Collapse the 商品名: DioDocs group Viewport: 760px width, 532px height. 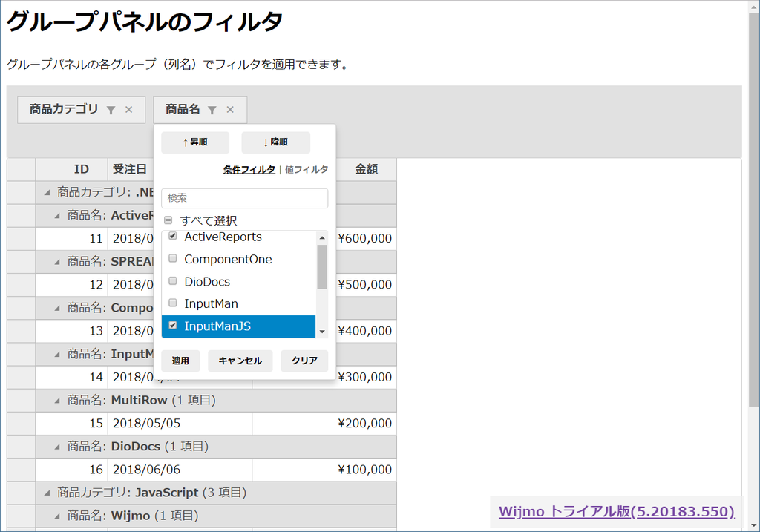click(57, 447)
